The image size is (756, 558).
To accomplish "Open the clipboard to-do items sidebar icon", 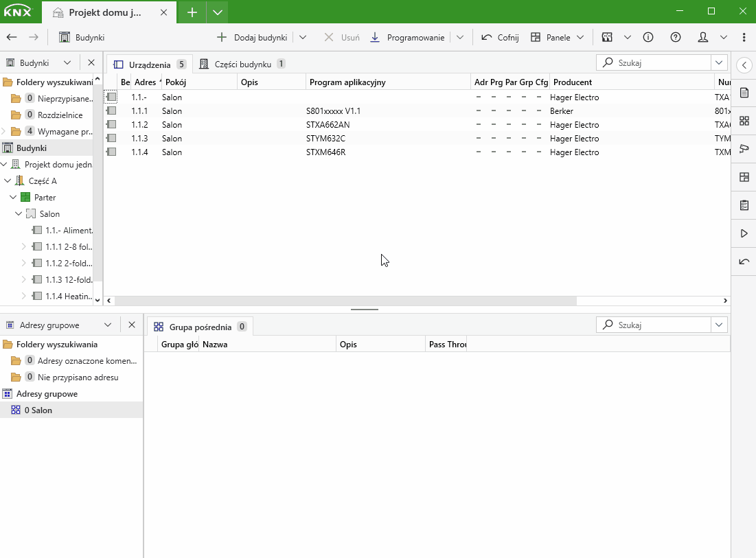I will [744, 205].
